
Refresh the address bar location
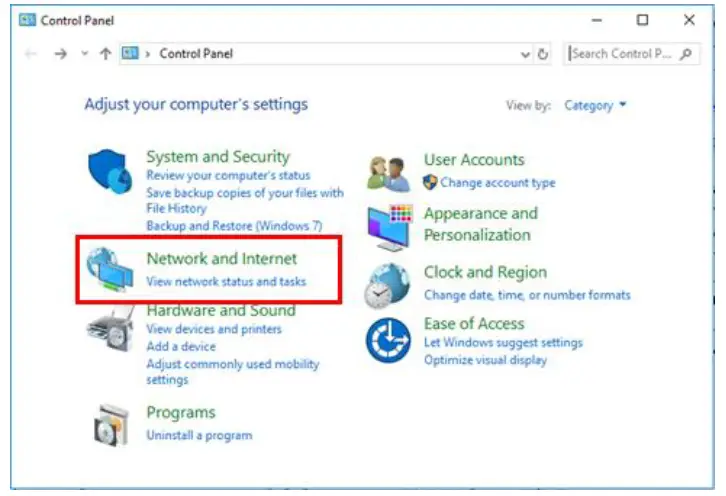(x=544, y=54)
